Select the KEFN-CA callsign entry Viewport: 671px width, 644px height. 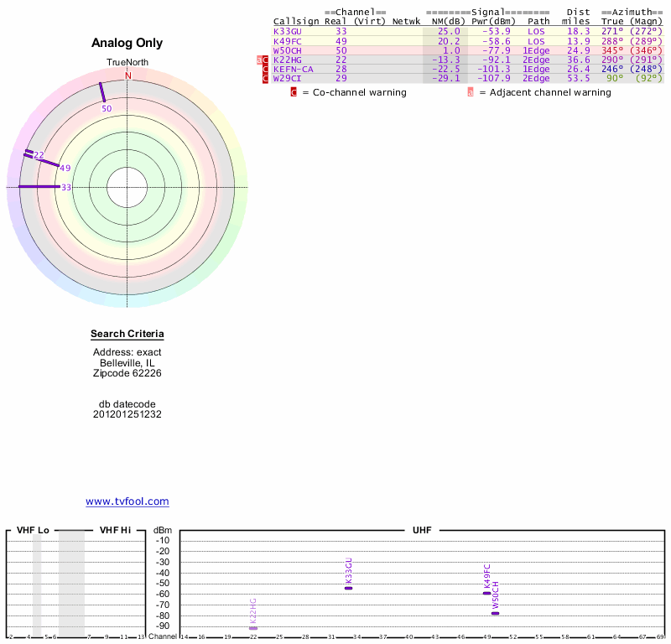click(x=293, y=70)
